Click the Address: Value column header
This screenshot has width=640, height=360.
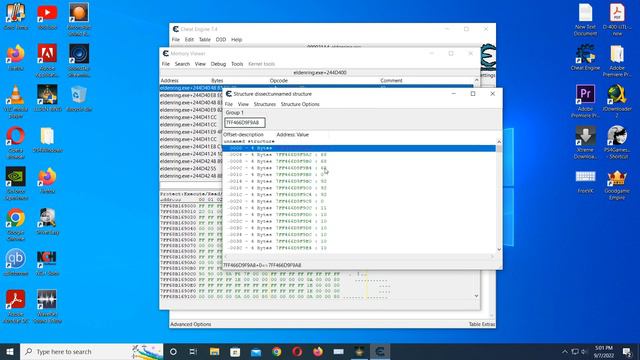293,134
